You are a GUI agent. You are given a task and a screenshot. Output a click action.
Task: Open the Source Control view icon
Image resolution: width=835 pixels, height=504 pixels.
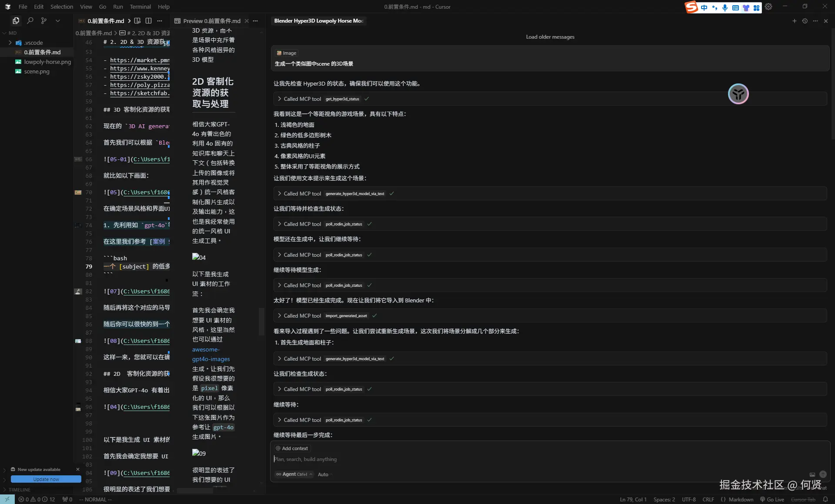pyautogui.click(x=44, y=20)
